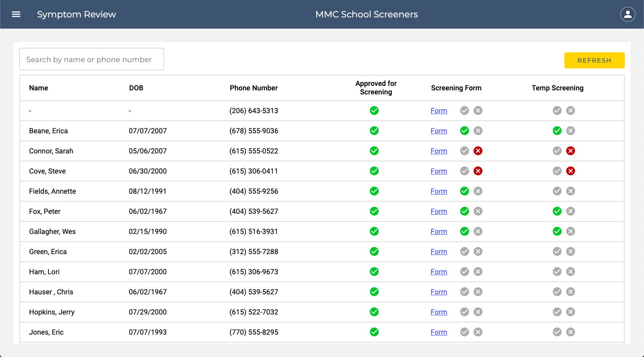The width and height of the screenshot is (644, 357).
Task: Click Screening Form check icon for Hopkins, Jerry
Action: pyautogui.click(x=465, y=312)
